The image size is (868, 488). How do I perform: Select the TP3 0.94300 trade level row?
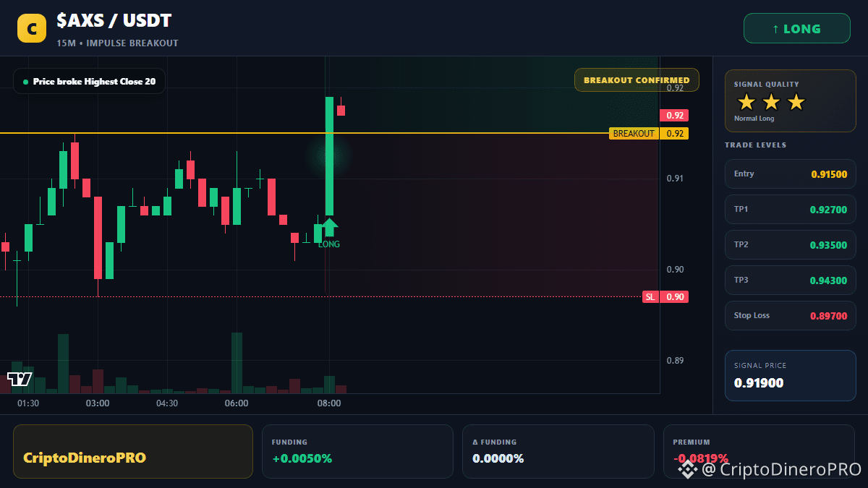pos(790,281)
